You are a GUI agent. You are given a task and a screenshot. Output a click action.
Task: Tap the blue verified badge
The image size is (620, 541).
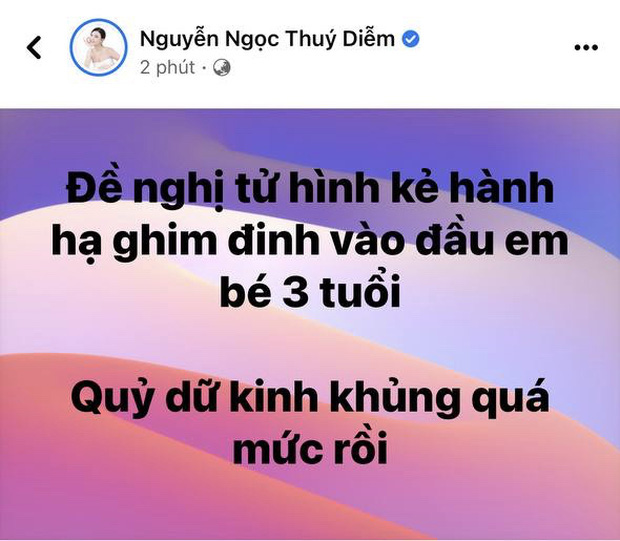click(411, 39)
